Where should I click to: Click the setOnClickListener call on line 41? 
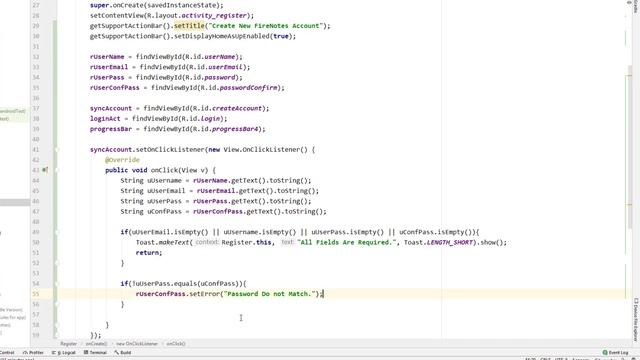(x=170, y=150)
